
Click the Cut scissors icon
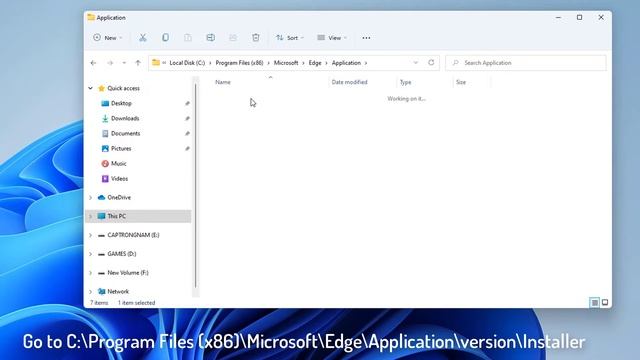point(142,38)
